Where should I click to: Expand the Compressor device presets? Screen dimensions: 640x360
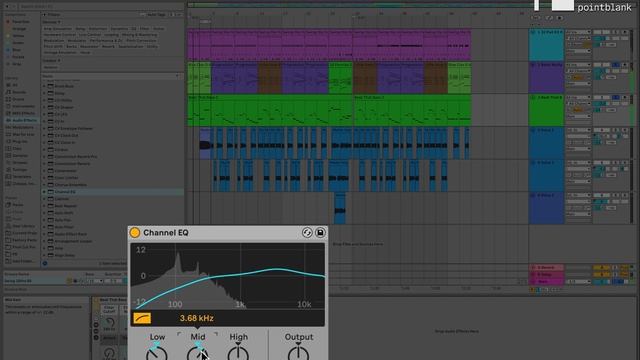pyautogui.click(x=44, y=171)
